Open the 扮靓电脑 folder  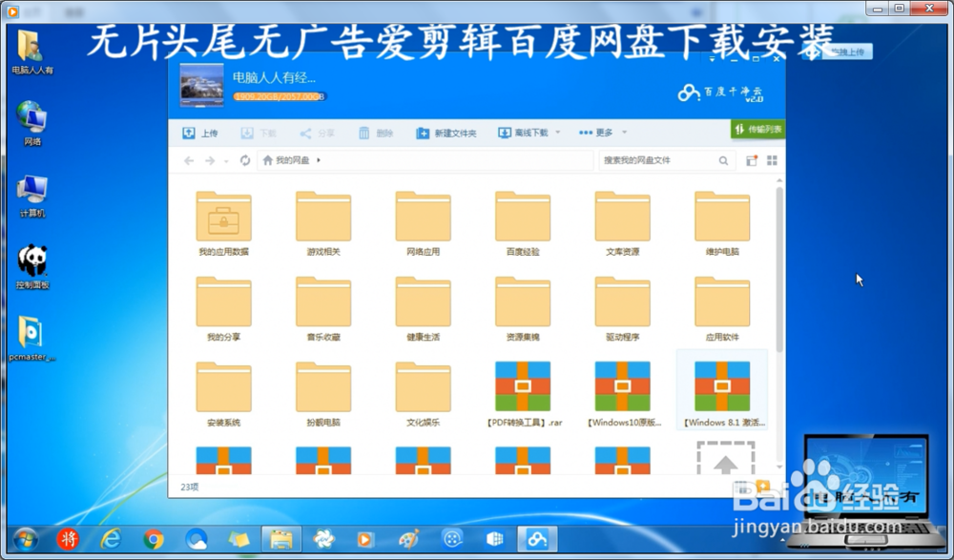point(323,394)
